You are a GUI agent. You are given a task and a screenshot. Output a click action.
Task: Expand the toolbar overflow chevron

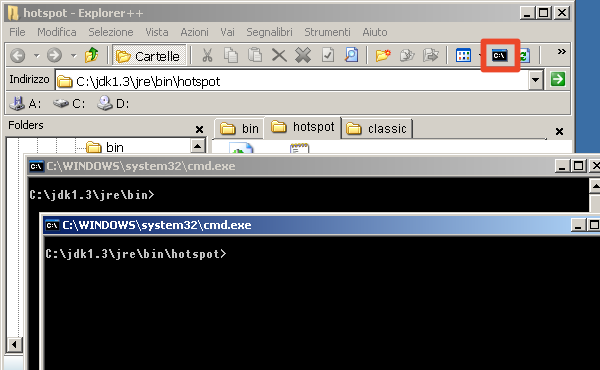[x=561, y=52]
